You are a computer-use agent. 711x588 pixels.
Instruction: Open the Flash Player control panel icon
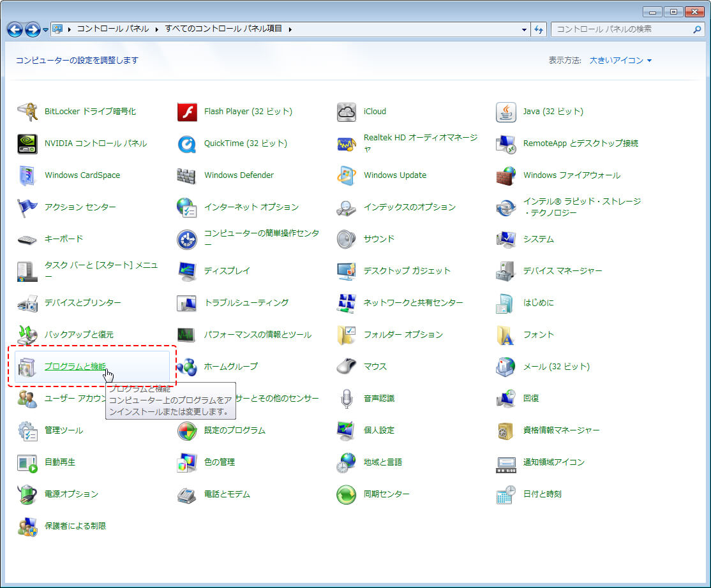coord(187,112)
